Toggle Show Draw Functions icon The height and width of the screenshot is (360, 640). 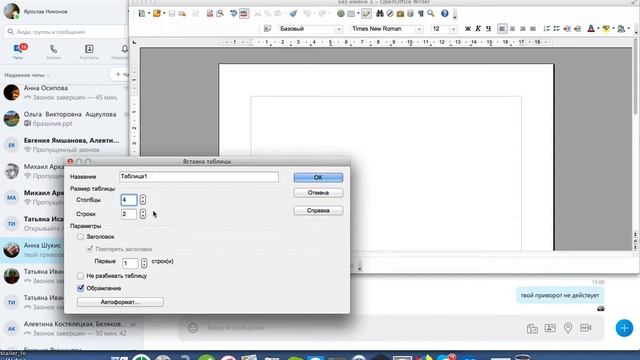366,13
